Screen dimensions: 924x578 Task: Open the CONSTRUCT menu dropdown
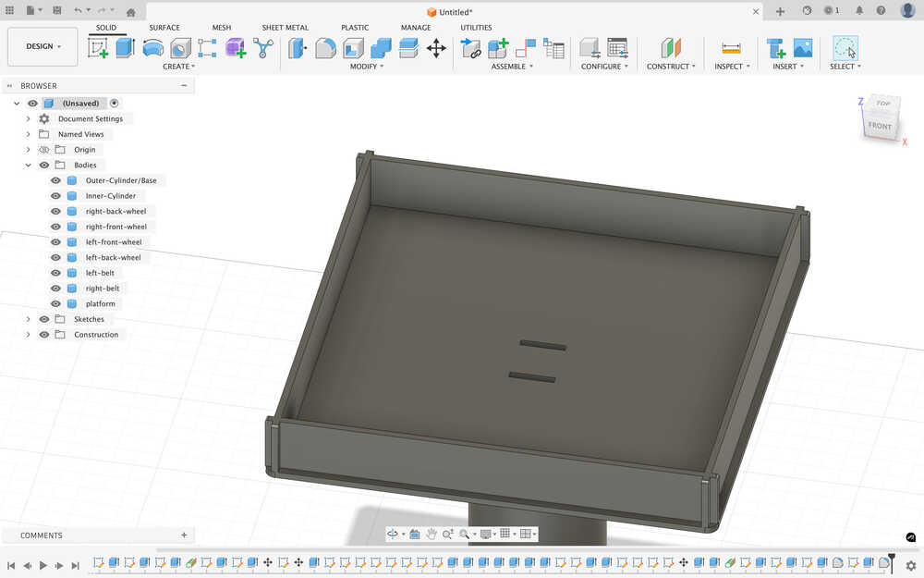coord(671,67)
